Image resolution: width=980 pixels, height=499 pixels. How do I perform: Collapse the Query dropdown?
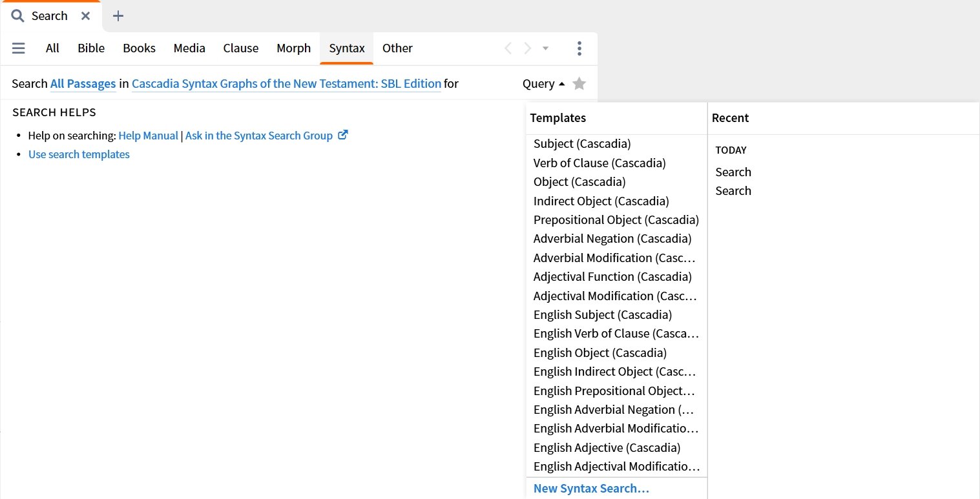(x=544, y=84)
